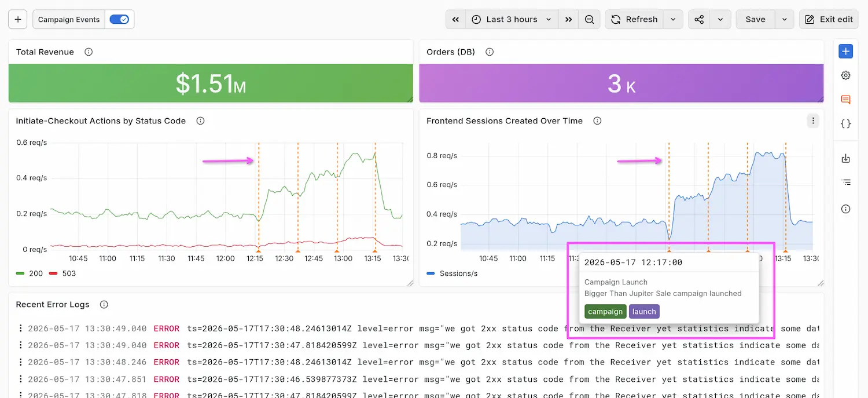The image size is (868, 398).
Task: Click info icon next to Total Revenue
Action: pos(89,52)
